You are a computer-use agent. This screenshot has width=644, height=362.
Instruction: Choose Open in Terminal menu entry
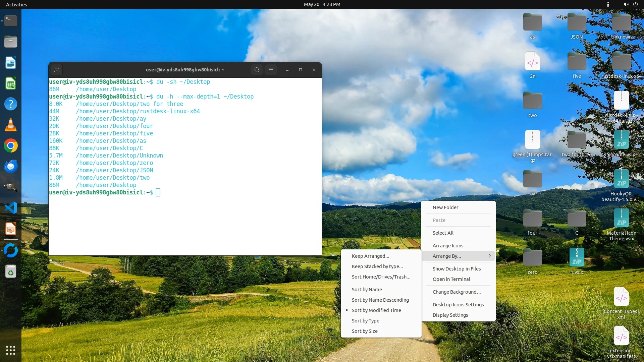tap(451, 279)
